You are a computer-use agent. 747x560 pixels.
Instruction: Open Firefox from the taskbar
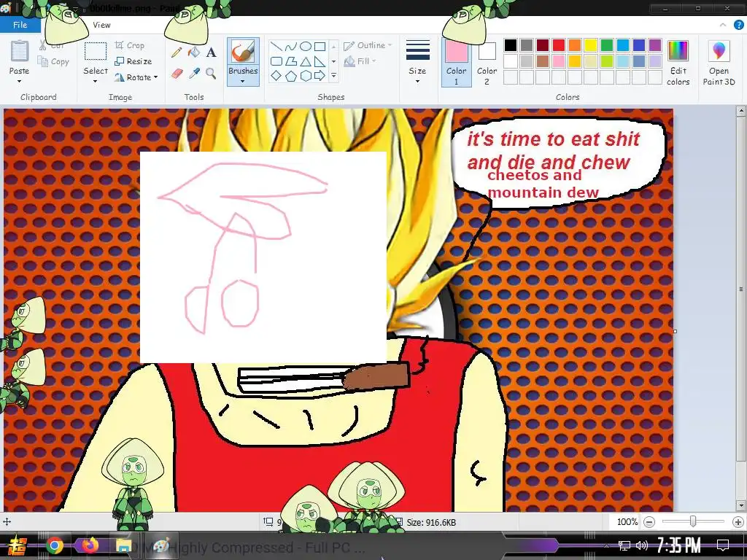[x=90, y=545]
